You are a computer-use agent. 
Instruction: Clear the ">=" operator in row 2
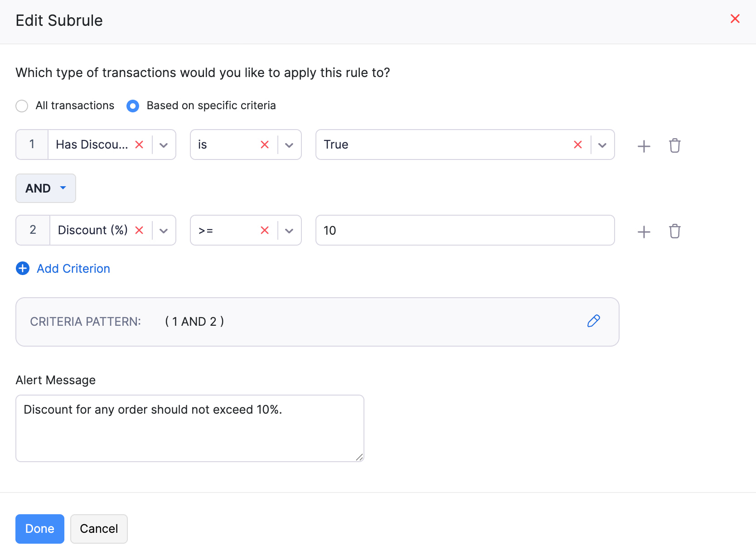[x=264, y=230]
